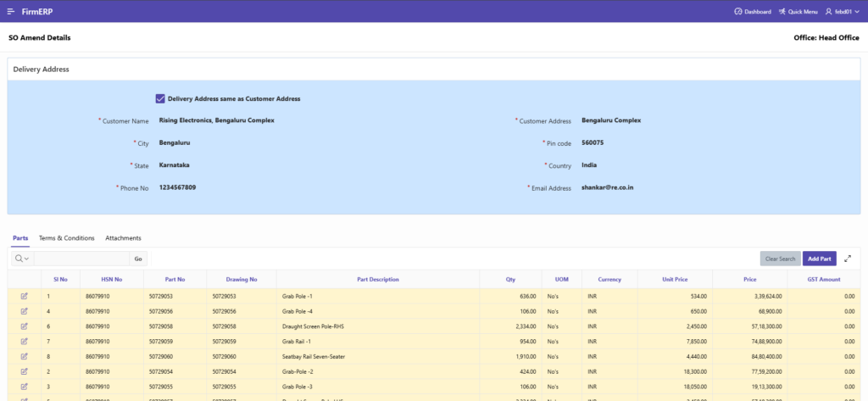Viewport: 868px width, 401px height.
Task: Select the Parts tab
Action: 20,238
